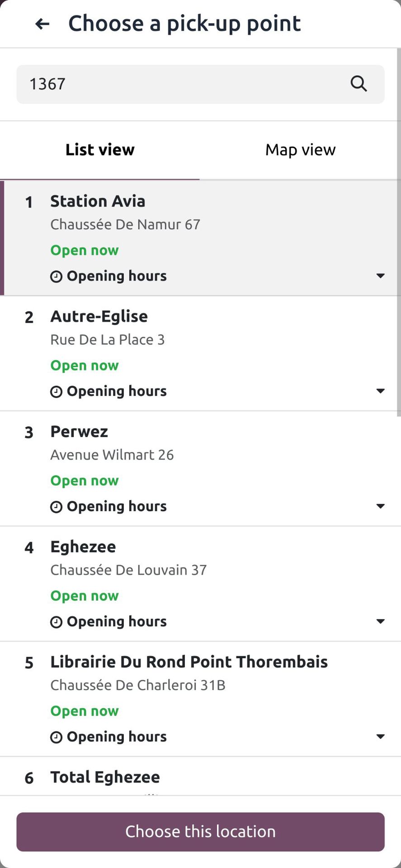Screen dimensions: 401x868
Task: Expand Perwez opening hours arrow
Action: point(381,506)
